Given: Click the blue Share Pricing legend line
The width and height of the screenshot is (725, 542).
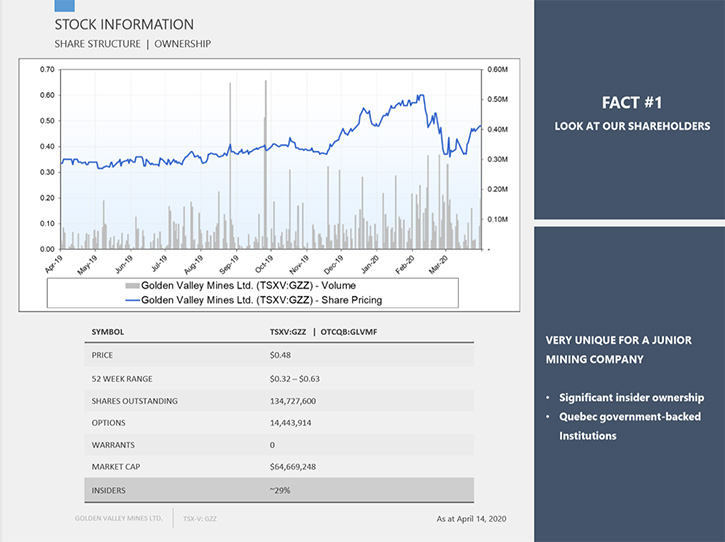Looking at the screenshot, I should coord(133,300).
